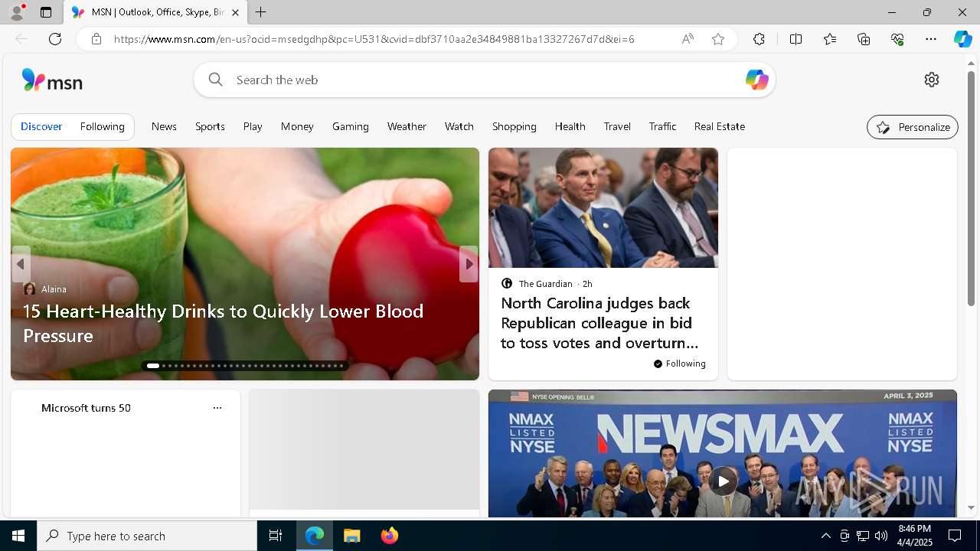The width and height of the screenshot is (980, 551).
Task: Open the Sports section
Action: click(x=210, y=126)
